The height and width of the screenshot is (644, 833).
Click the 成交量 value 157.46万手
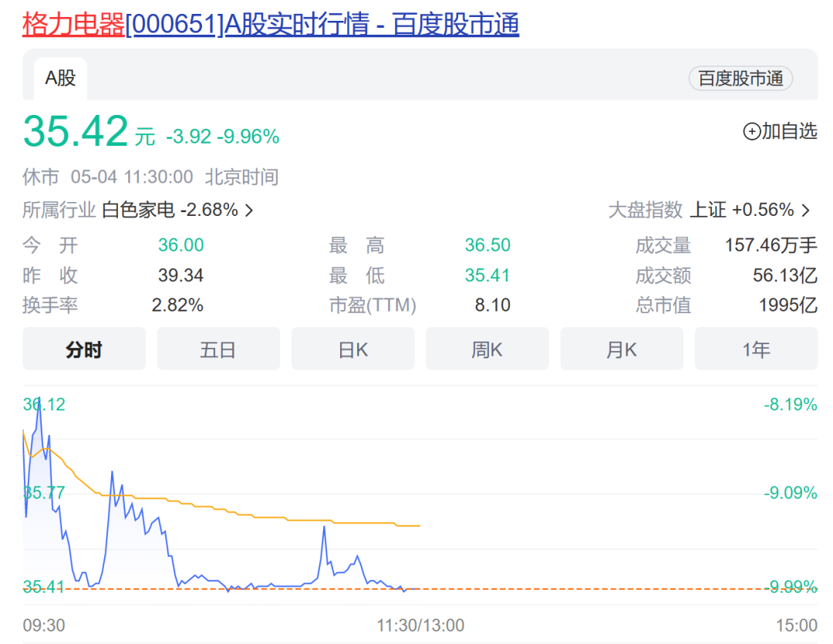click(771, 245)
